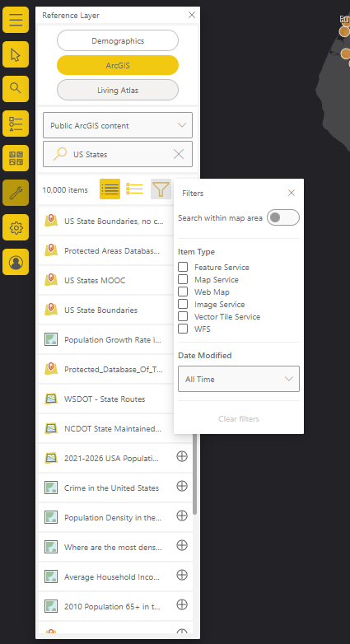350x644 pixels.
Task: Switch to detailed list view icon
Action: [x=135, y=189]
